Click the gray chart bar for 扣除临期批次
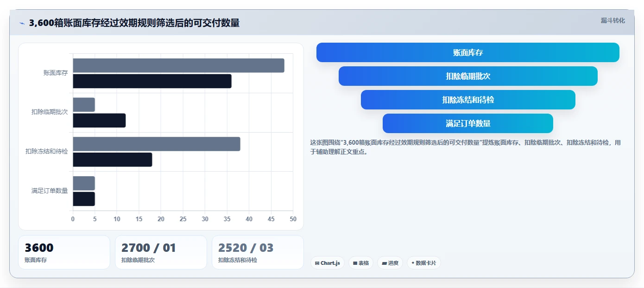Viewport: 644px width, 288px height. [x=84, y=105]
